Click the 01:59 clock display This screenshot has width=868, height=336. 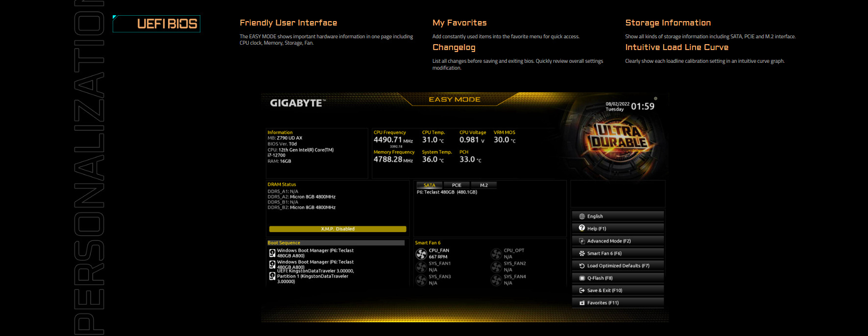643,106
